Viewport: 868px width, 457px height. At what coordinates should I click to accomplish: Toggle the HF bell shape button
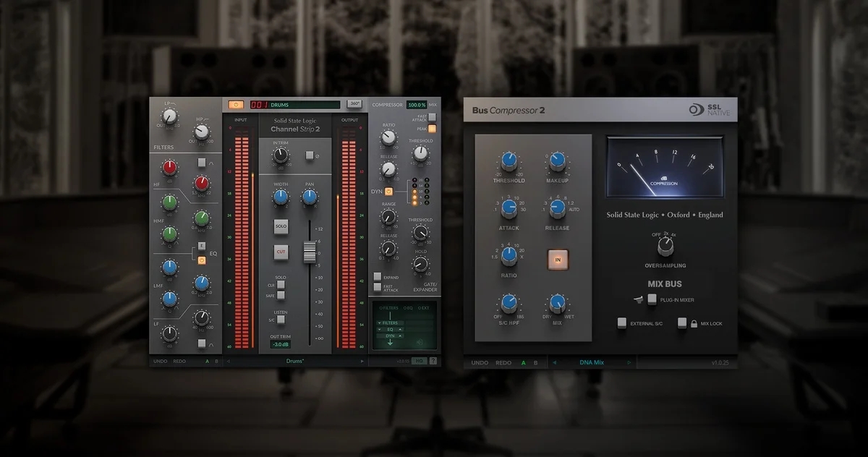[x=202, y=163]
